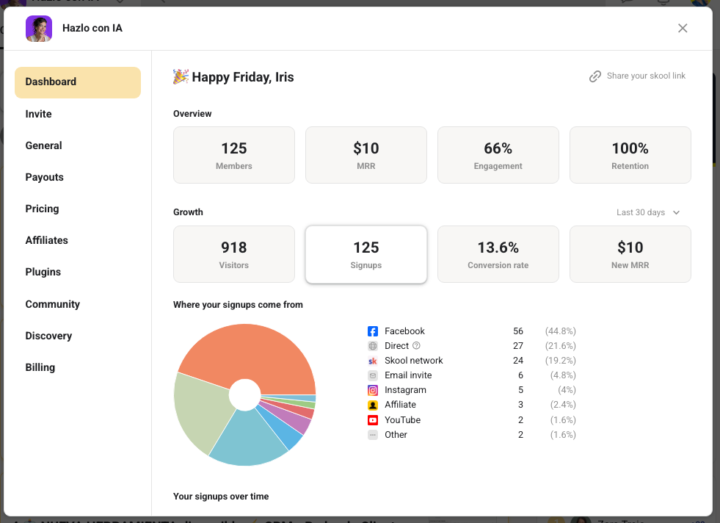Click the YouTube source icon

[372, 420]
